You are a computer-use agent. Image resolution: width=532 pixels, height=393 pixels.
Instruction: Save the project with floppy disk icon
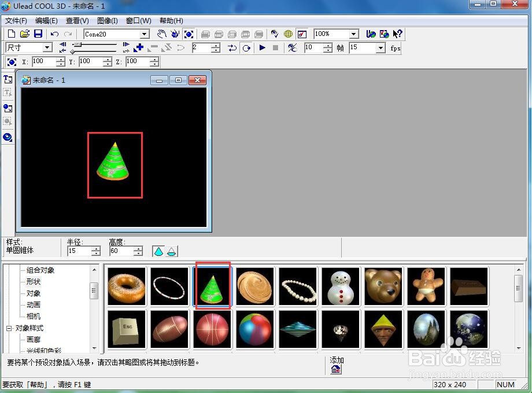(x=38, y=34)
